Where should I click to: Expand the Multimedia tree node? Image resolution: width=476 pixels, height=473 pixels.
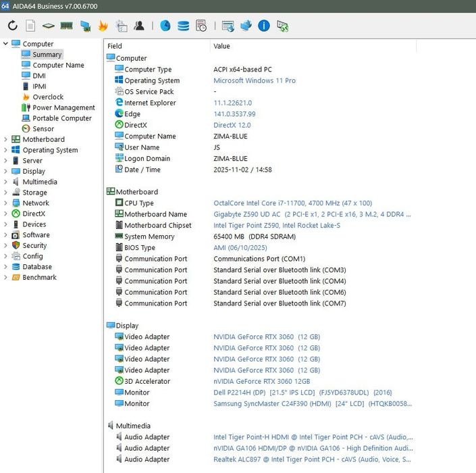pyautogui.click(x=5, y=182)
